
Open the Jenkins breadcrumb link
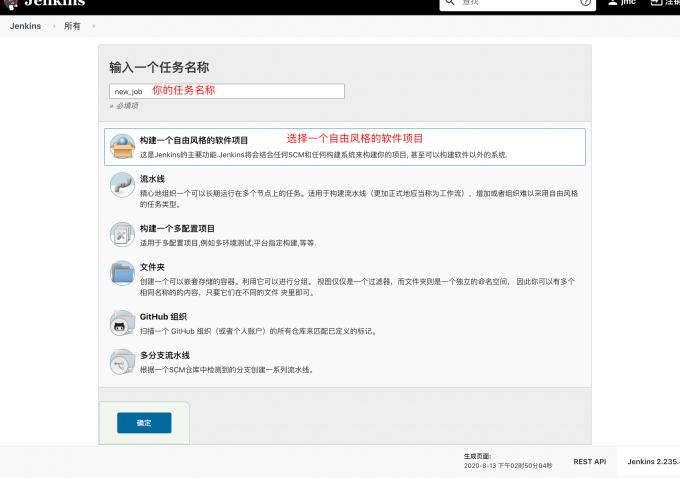point(26,26)
